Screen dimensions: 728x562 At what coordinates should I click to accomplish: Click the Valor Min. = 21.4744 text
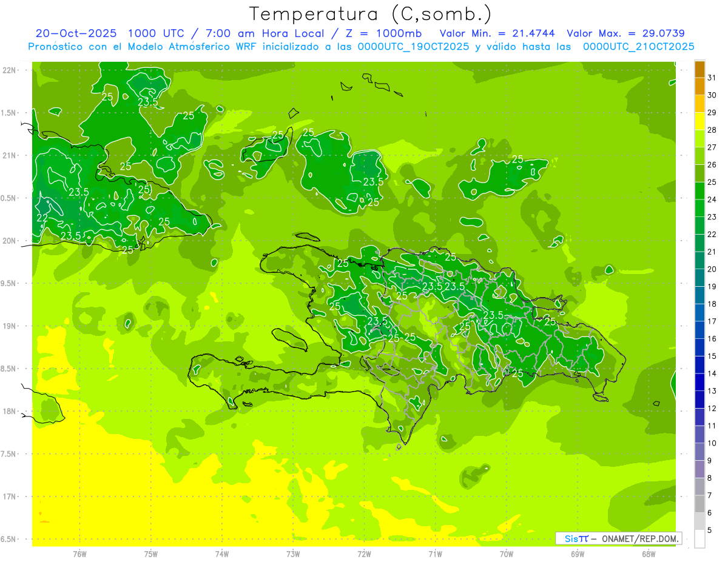click(497, 33)
